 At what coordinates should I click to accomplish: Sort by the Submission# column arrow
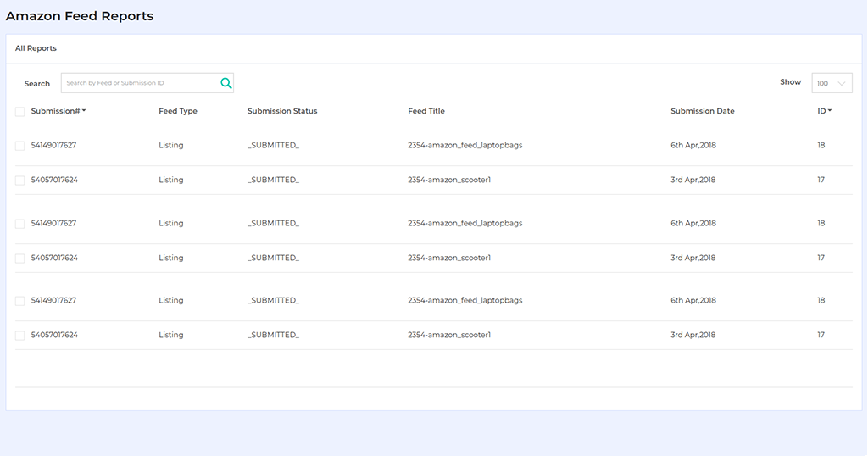[84, 111]
